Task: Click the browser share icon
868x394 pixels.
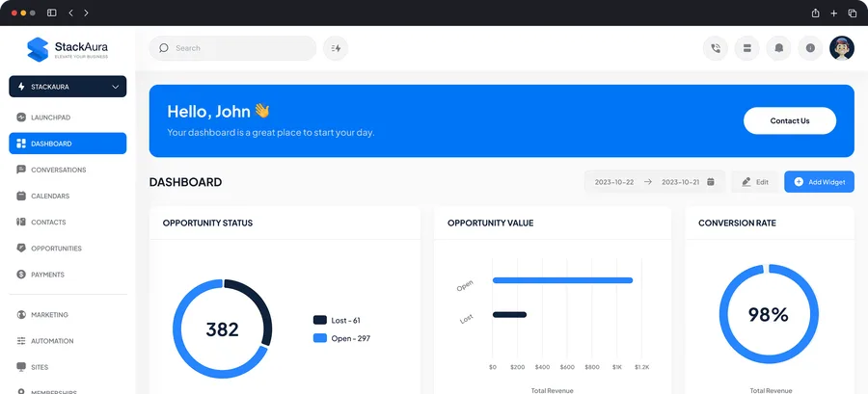Action: (815, 13)
